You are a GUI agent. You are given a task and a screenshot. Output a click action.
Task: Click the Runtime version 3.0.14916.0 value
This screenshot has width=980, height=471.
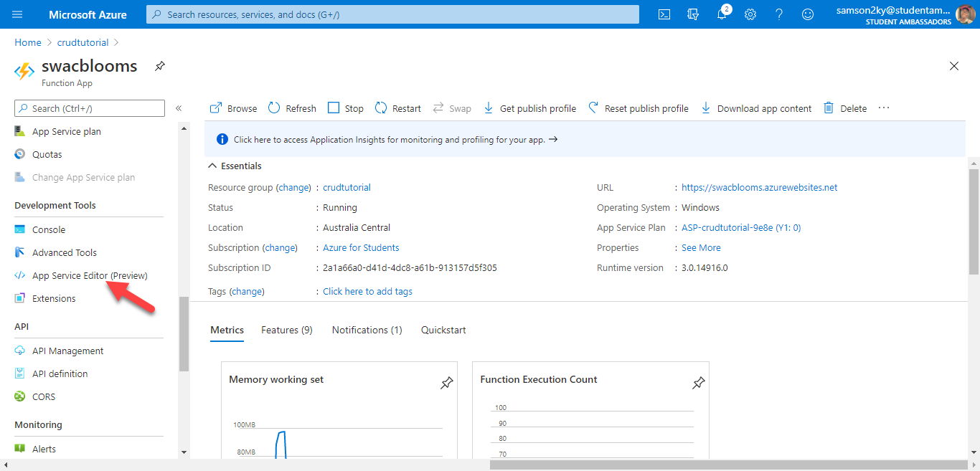pyautogui.click(x=705, y=267)
